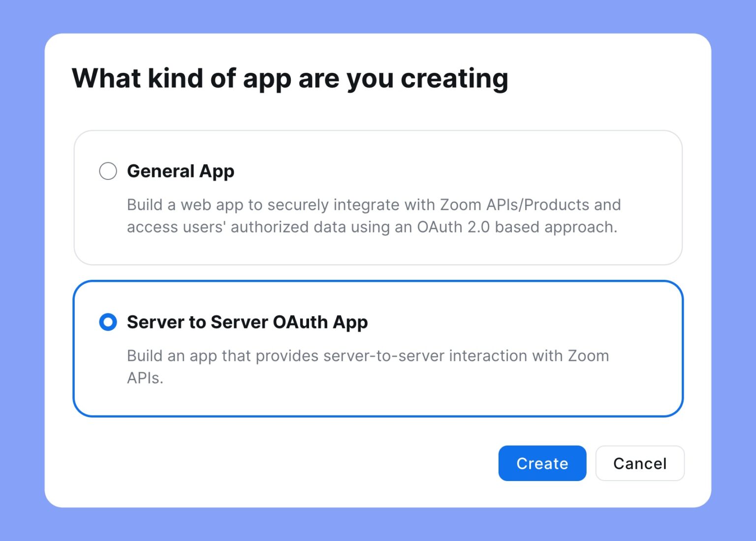Viewport: 756px width, 541px height.
Task: Select the Server to Server OAuth App radio button
Action: (x=108, y=322)
